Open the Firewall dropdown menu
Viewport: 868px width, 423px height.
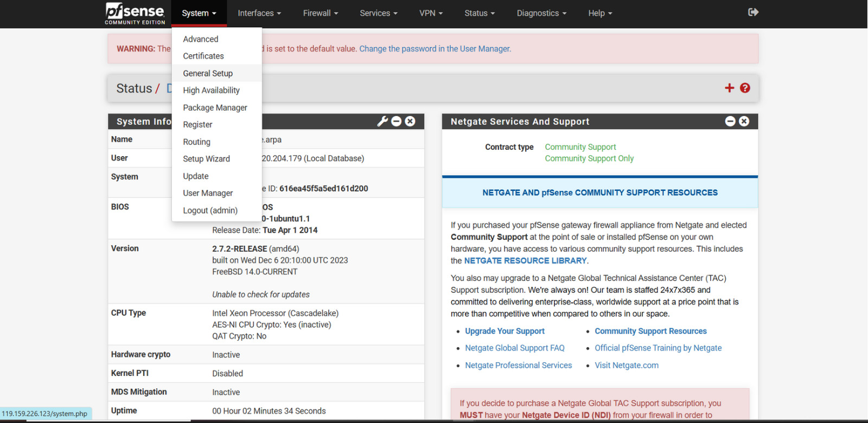click(x=320, y=13)
